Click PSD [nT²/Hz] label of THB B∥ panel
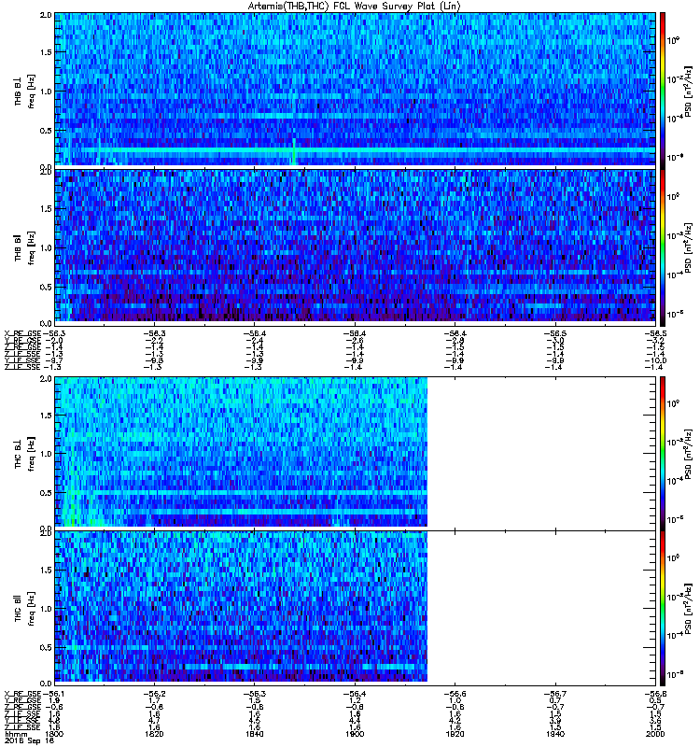700x747 pixels. (x=688, y=247)
